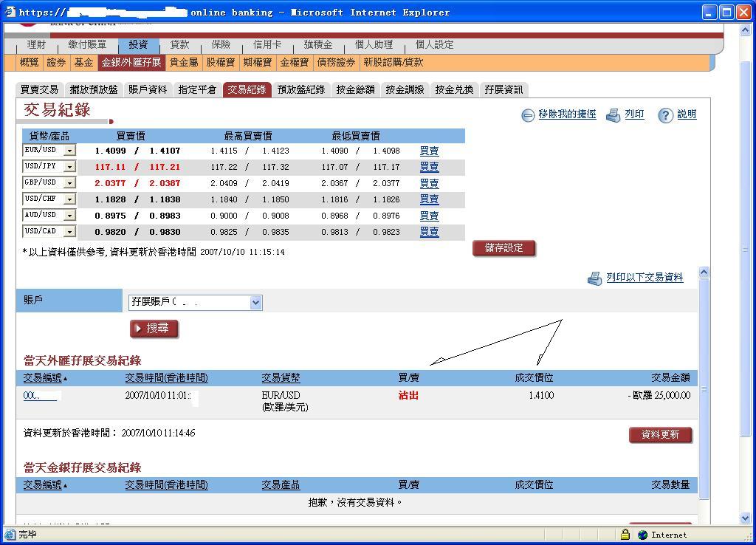Screen dimensions: 756x545
Task: Open the 孖展賬戶 account selector dropdown
Action: tap(256, 302)
